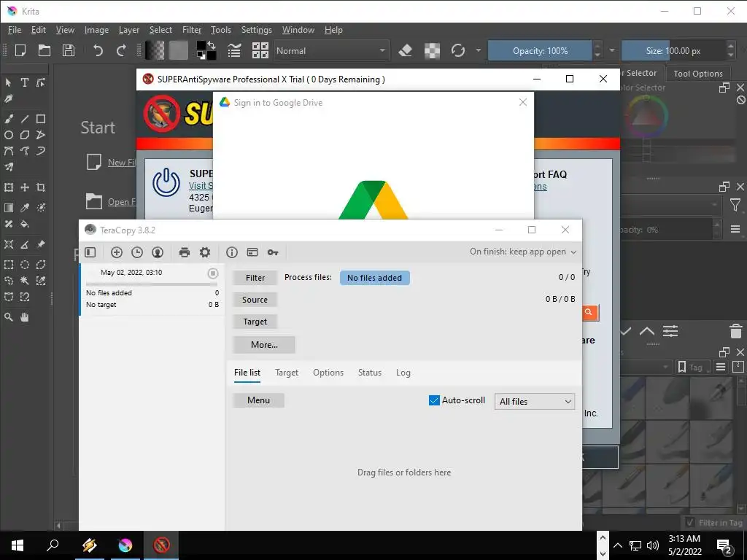
Task: Select the Fill bucket tool in Krita
Action: [x=24, y=224]
